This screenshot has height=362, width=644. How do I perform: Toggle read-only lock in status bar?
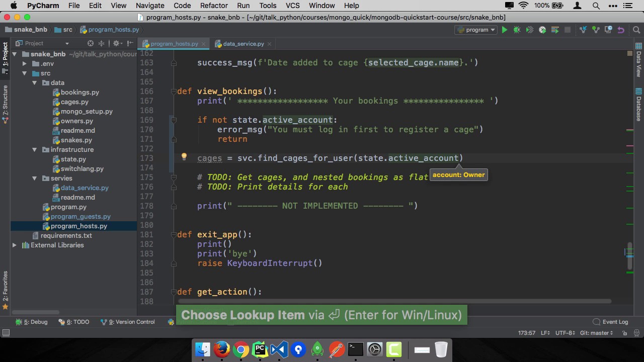[624, 333]
